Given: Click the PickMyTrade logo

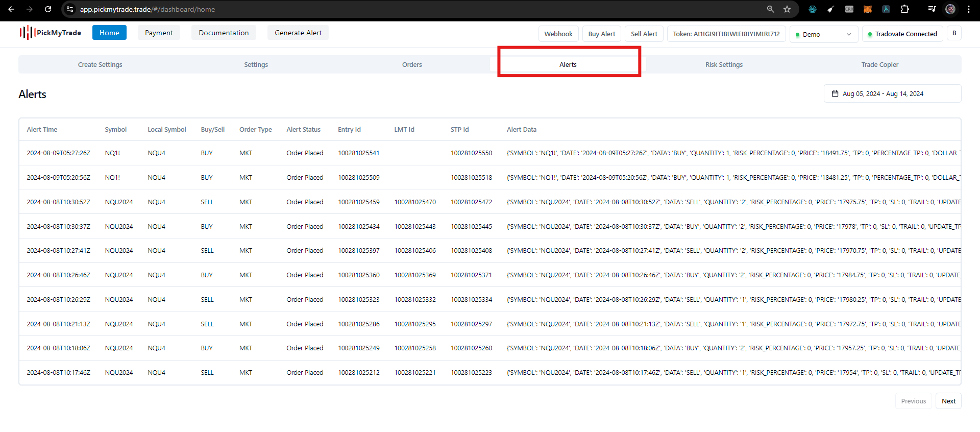Looking at the screenshot, I should click(50, 33).
